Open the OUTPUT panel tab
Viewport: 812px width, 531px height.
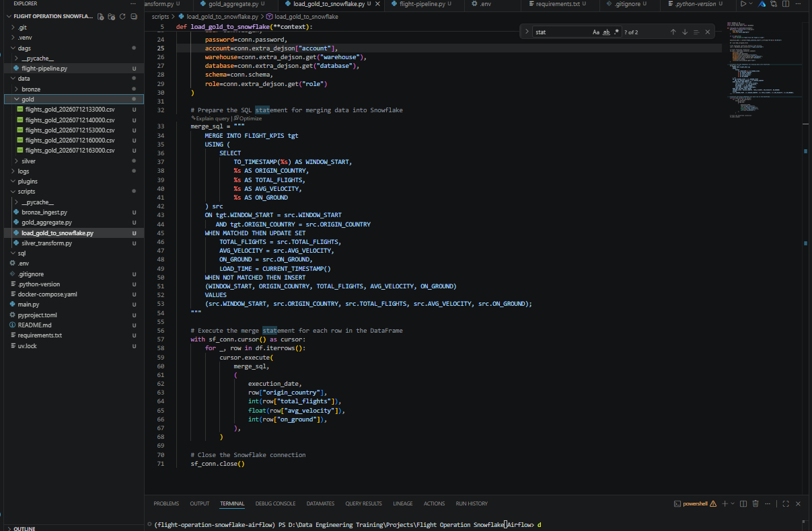[199, 503]
